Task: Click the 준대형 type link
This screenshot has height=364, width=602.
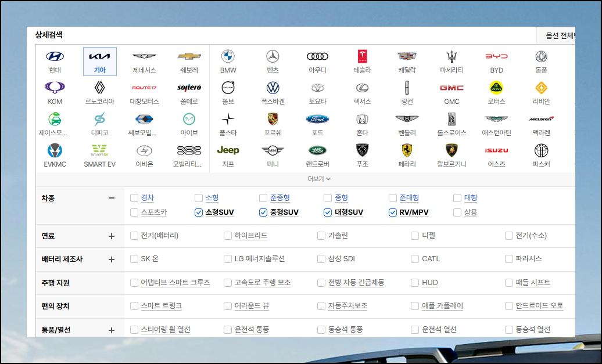Action: coord(409,198)
